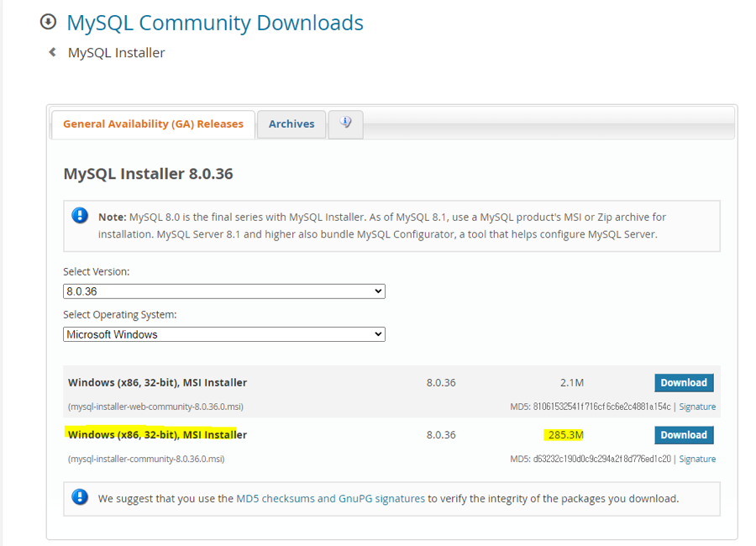Click the back chevron next to MySQL Installer
The height and width of the screenshot is (546, 756).
(53, 52)
